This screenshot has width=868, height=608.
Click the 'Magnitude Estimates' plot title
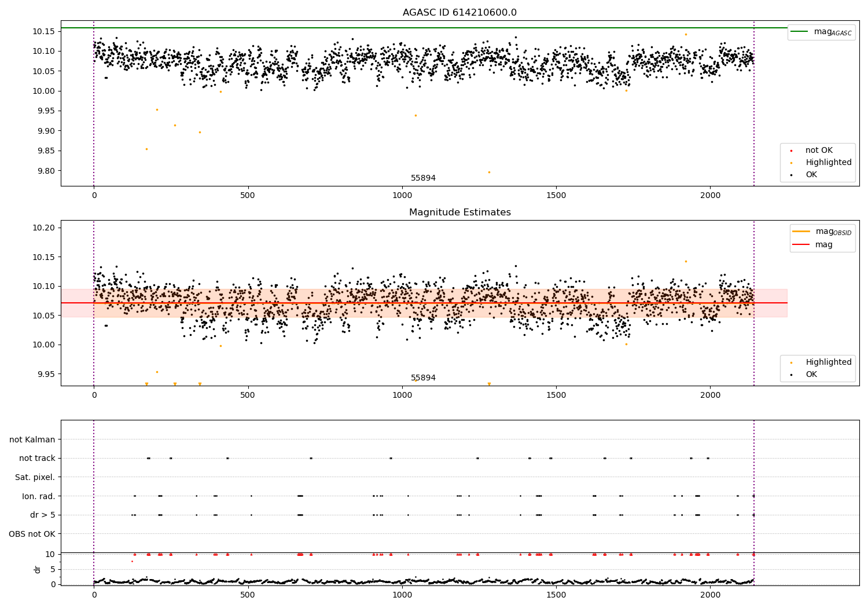tap(459, 213)
